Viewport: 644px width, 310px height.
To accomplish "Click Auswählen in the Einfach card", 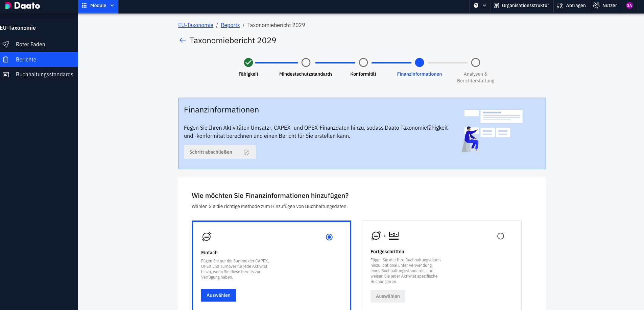I will (x=218, y=295).
